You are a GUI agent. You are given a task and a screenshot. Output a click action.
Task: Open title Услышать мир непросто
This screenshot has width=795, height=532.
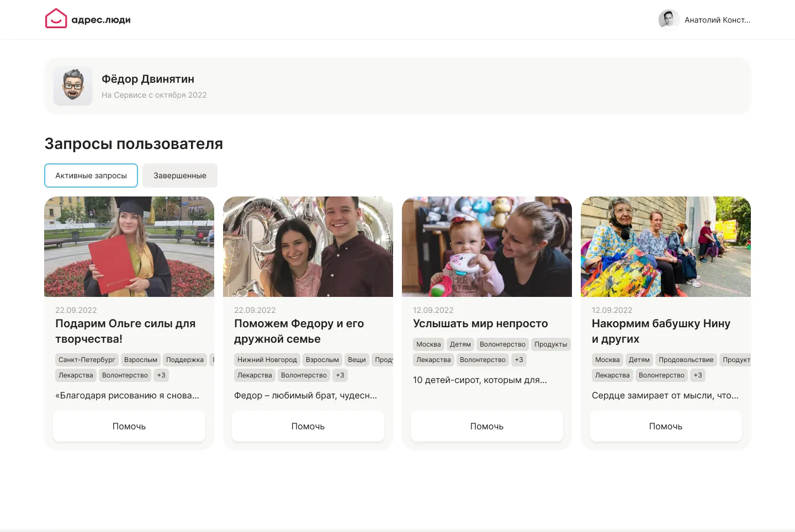tap(480, 323)
